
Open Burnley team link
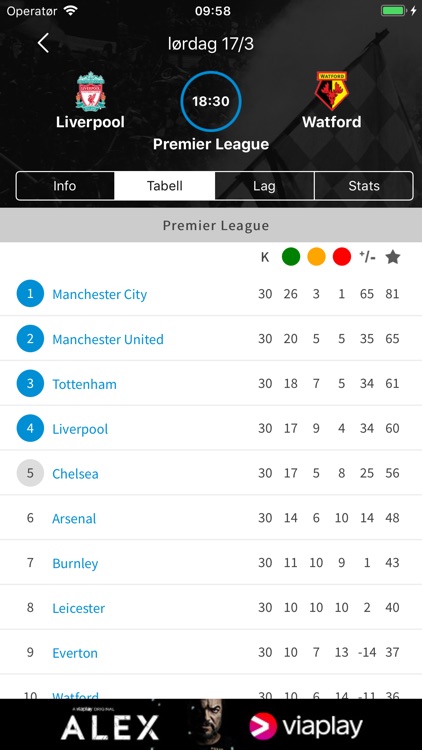coord(75,563)
